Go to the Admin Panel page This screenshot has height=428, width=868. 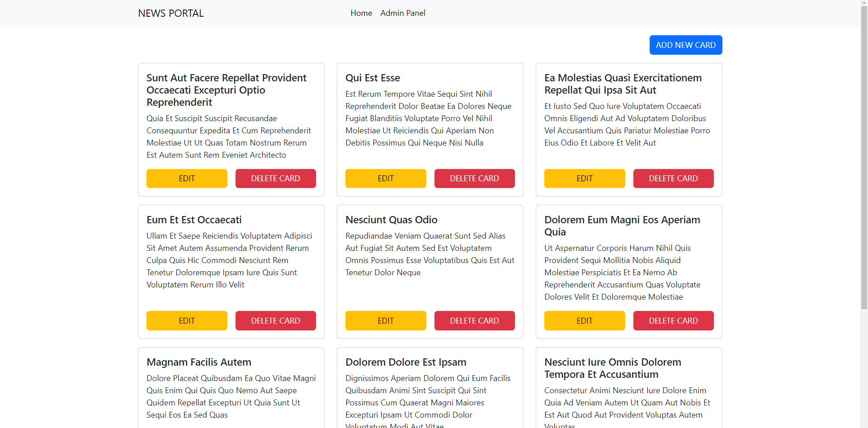pos(402,13)
